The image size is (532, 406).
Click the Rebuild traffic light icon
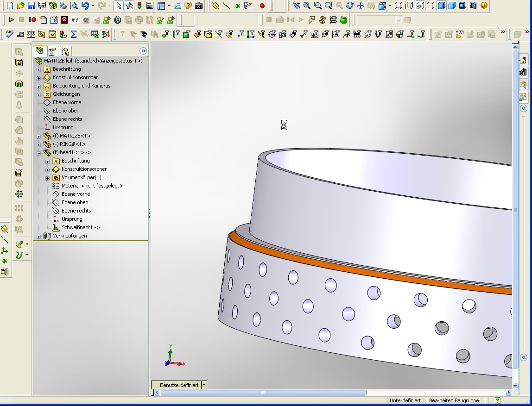pos(139,6)
